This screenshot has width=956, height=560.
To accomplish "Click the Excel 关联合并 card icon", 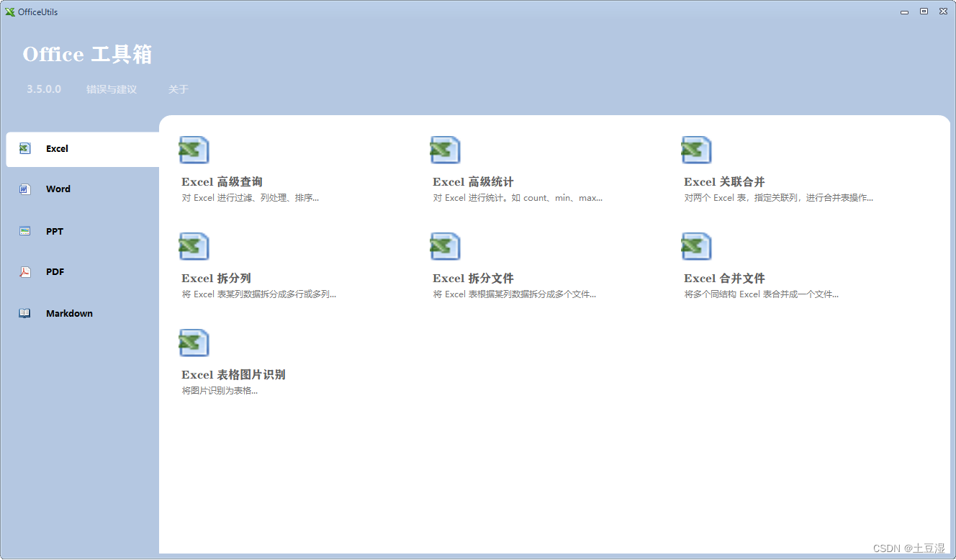I will pos(696,150).
